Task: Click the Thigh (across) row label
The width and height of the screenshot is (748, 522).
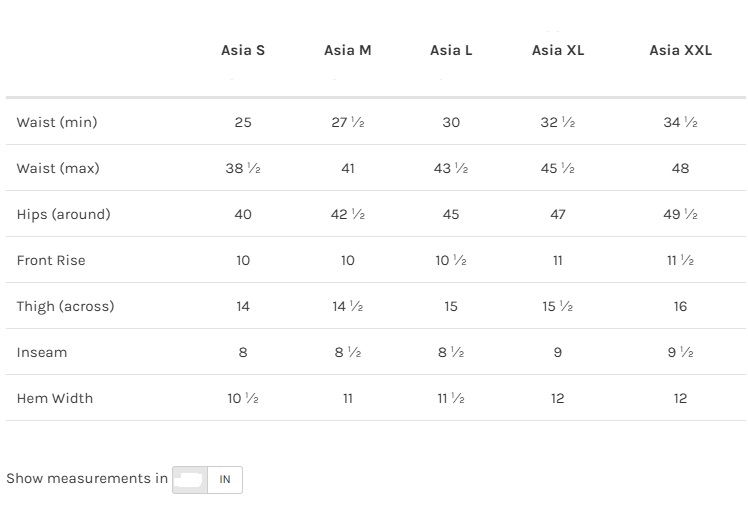Action: tap(65, 306)
